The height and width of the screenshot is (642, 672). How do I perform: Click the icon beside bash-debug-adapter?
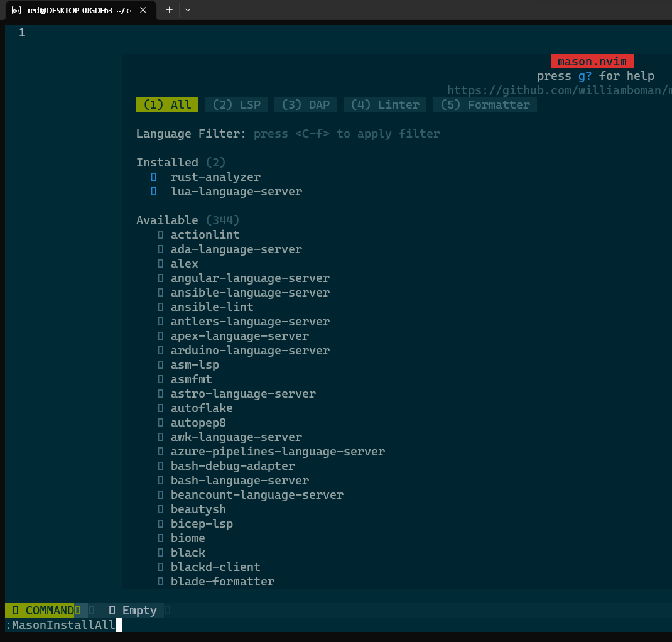(x=160, y=466)
